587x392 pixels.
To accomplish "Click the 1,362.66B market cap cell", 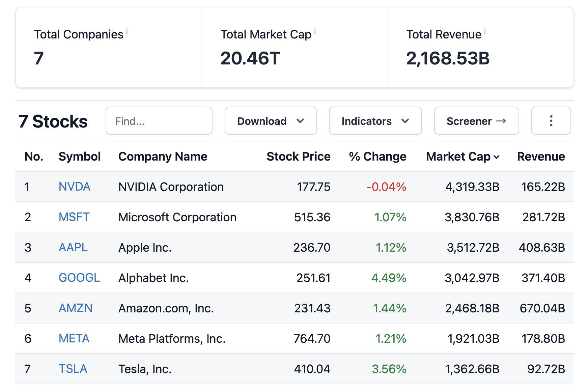I will tap(472, 369).
